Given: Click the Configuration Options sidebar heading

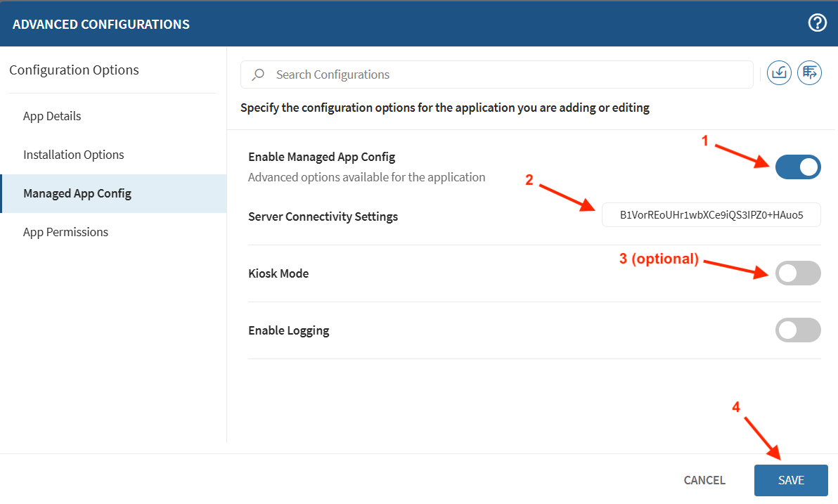Looking at the screenshot, I should (74, 70).
